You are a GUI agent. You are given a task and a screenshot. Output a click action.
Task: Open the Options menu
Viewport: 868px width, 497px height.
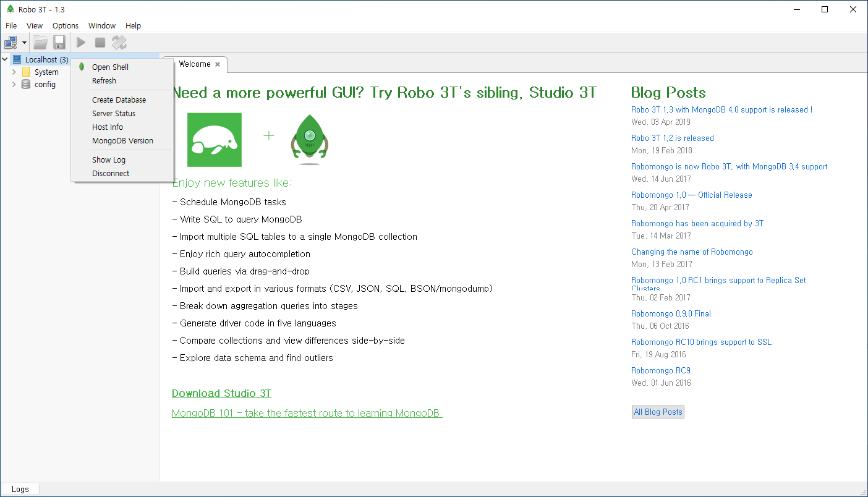click(66, 25)
